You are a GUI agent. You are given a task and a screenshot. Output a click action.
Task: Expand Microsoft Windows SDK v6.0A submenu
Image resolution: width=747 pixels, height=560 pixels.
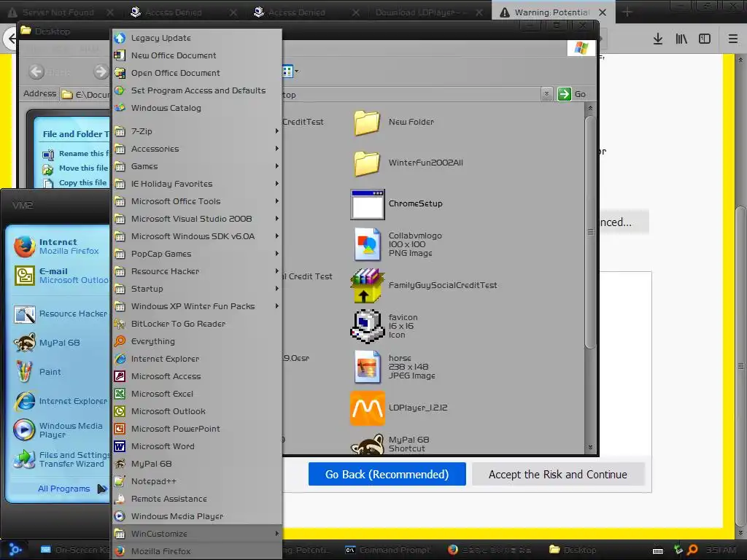[197, 236]
